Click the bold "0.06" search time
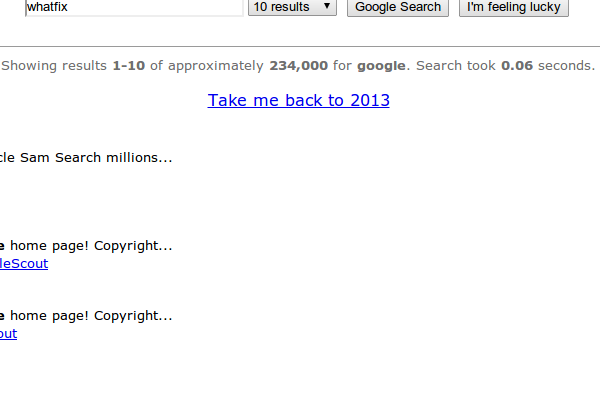Screen dimensions: 600x400 517,65
